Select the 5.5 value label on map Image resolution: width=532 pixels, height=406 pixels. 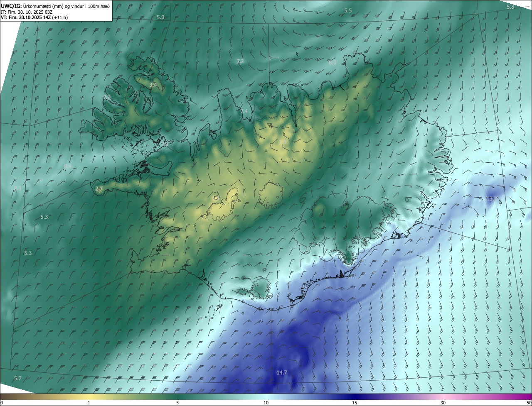pyautogui.click(x=348, y=10)
